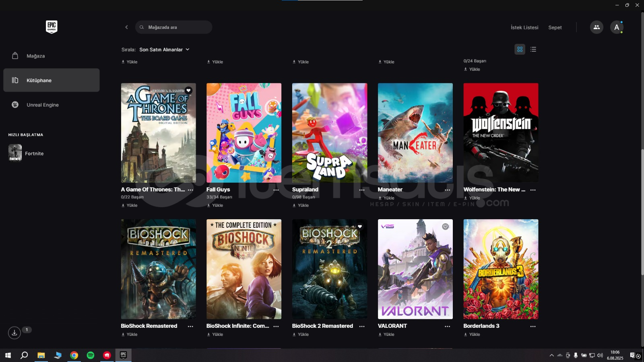
Task: Click the BioShock 2 Remastered title text
Action: coord(322,326)
